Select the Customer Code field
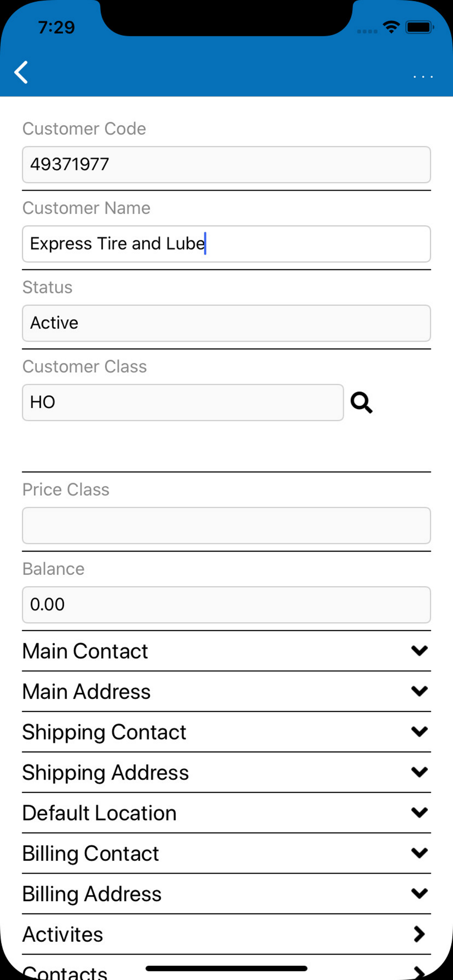Image resolution: width=453 pixels, height=980 pixels. [x=226, y=165]
